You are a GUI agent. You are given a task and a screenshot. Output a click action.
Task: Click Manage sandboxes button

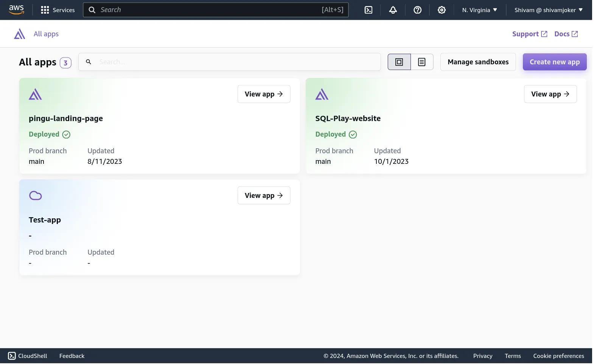tap(478, 62)
